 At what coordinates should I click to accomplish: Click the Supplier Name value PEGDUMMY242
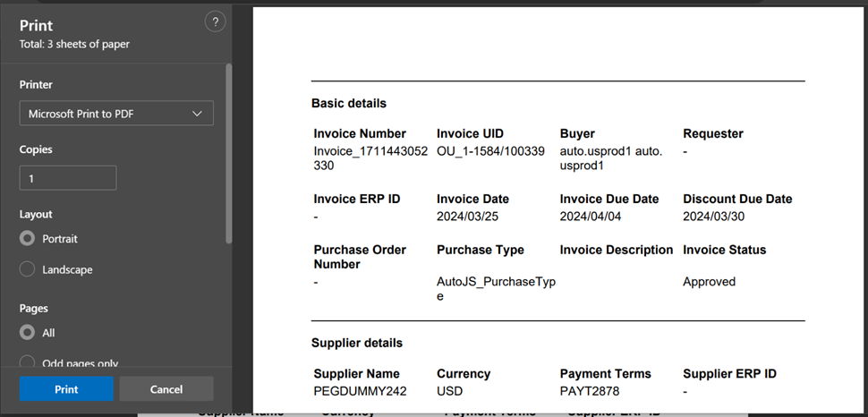tap(360, 392)
